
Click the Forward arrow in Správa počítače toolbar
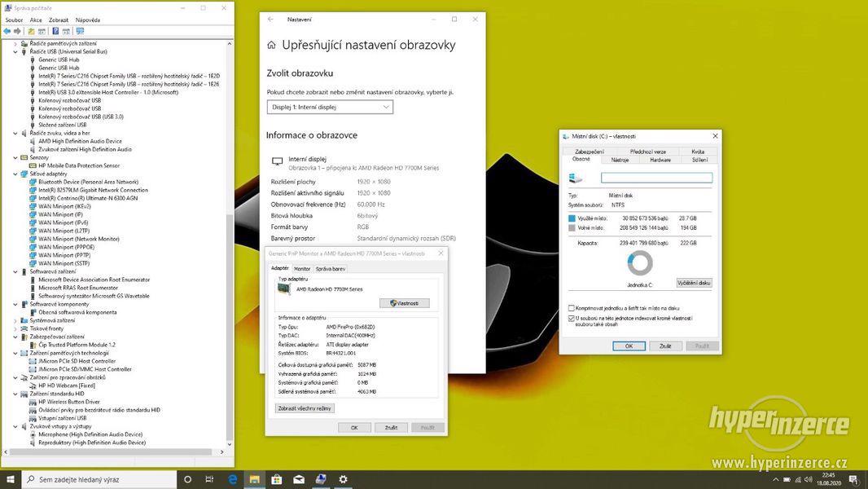tap(17, 31)
